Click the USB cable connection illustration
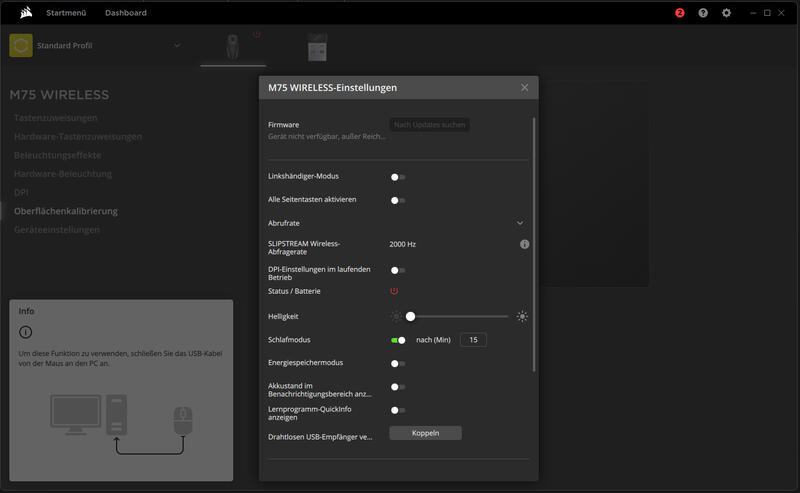 click(121, 424)
